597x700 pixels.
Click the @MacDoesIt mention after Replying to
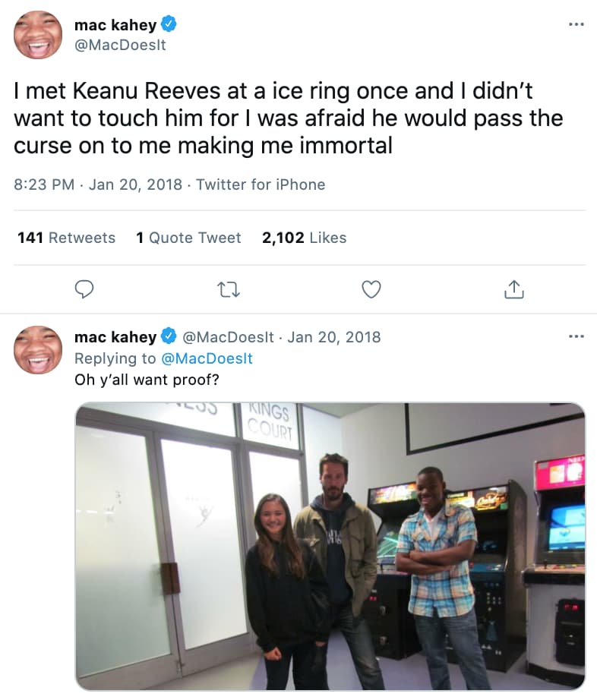click(x=207, y=358)
